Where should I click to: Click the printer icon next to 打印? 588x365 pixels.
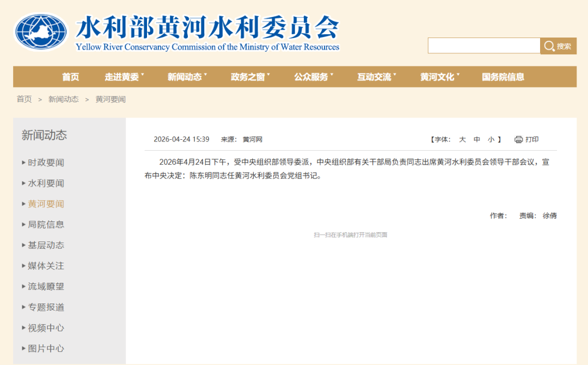[518, 139]
